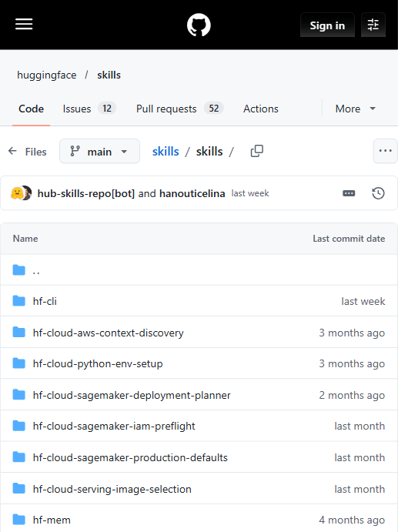Click the branch icon in main selector
This screenshot has height=532, width=398.
tap(75, 151)
